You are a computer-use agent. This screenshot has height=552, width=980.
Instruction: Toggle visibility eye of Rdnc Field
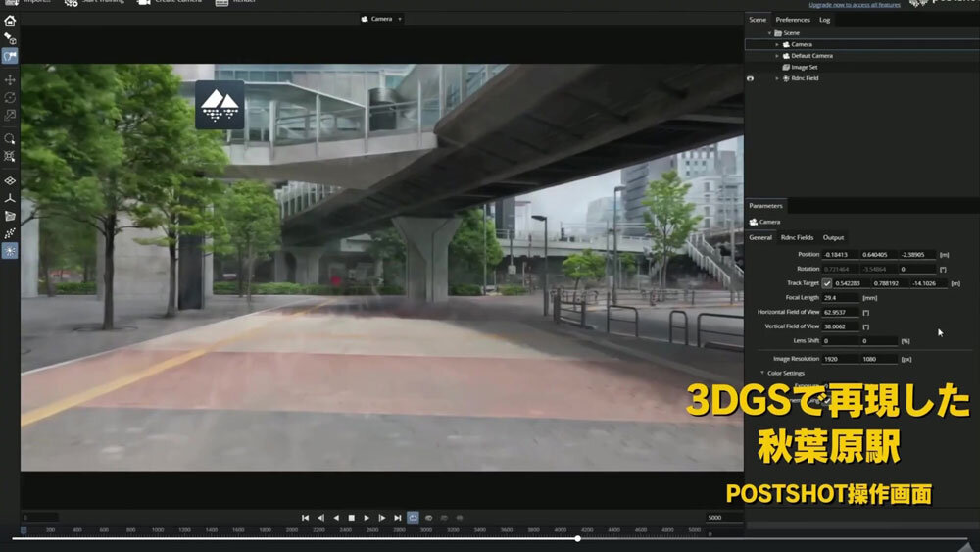tap(751, 78)
